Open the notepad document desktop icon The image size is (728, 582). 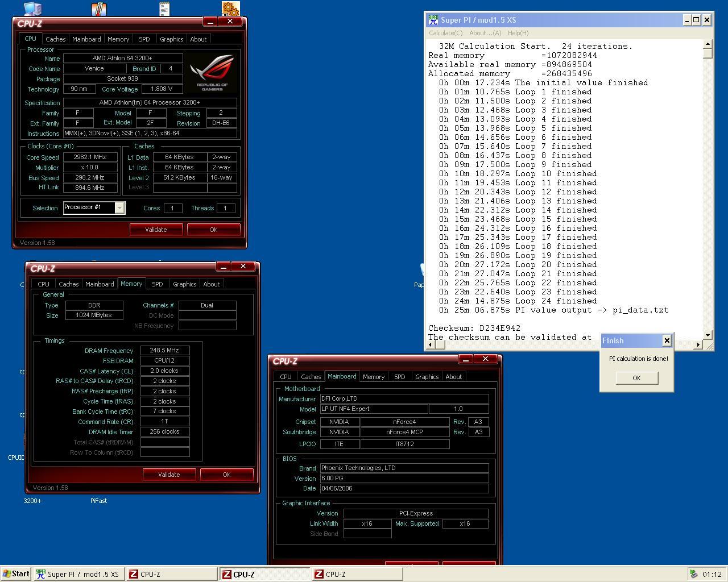click(164, 8)
